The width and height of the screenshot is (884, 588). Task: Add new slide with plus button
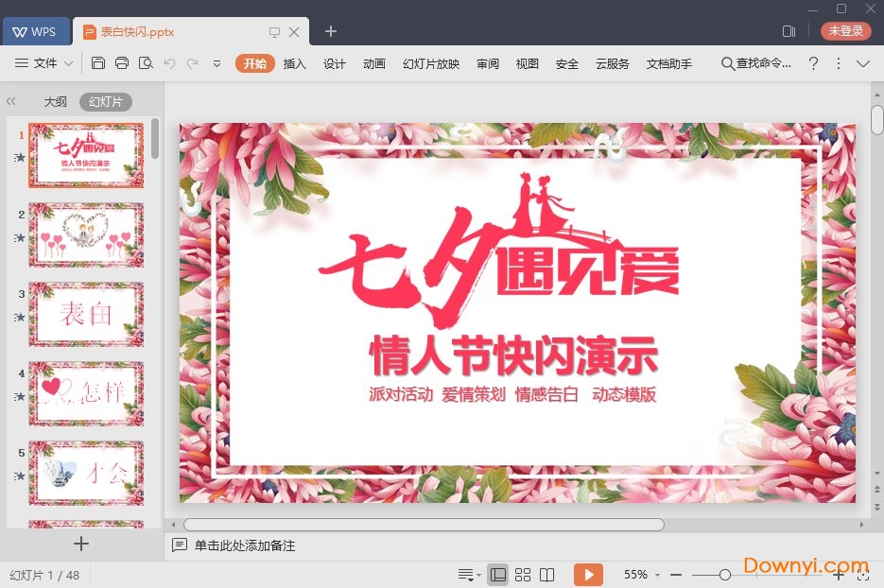pyautogui.click(x=81, y=544)
